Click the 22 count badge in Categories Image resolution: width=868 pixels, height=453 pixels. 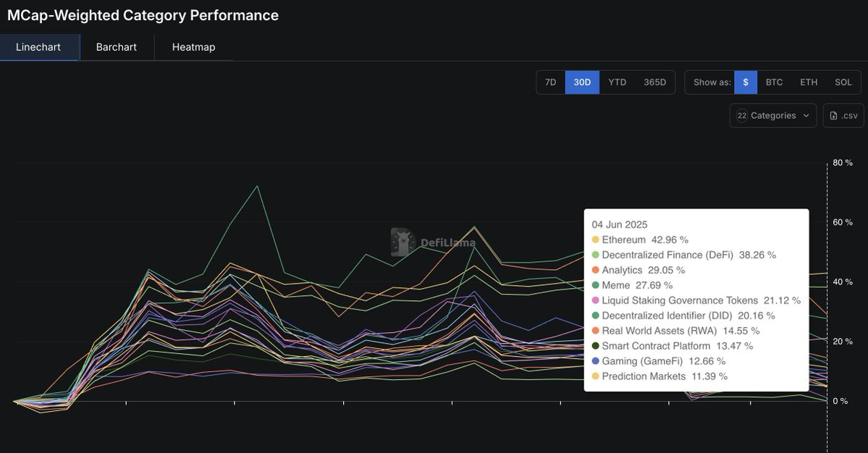click(x=742, y=116)
